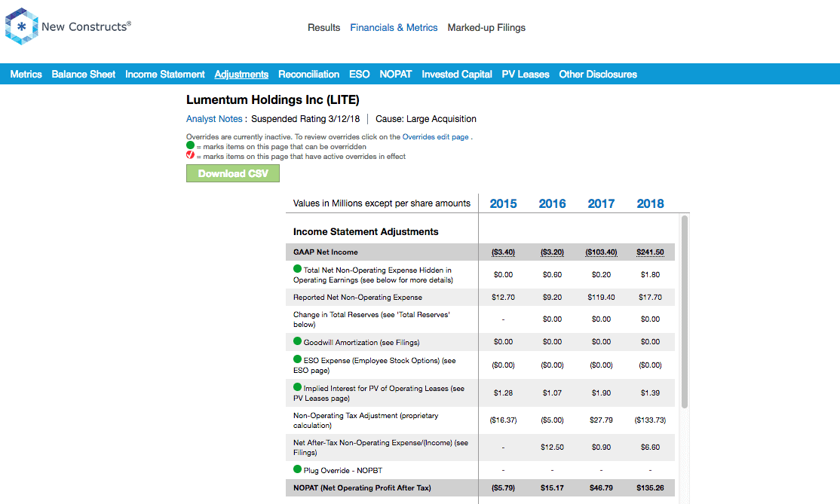Image resolution: width=840 pixels, height=504 pixels.
Task: Click Total Net Non-Operating Expense 2016 value $0.60
Action: point(552,274)
